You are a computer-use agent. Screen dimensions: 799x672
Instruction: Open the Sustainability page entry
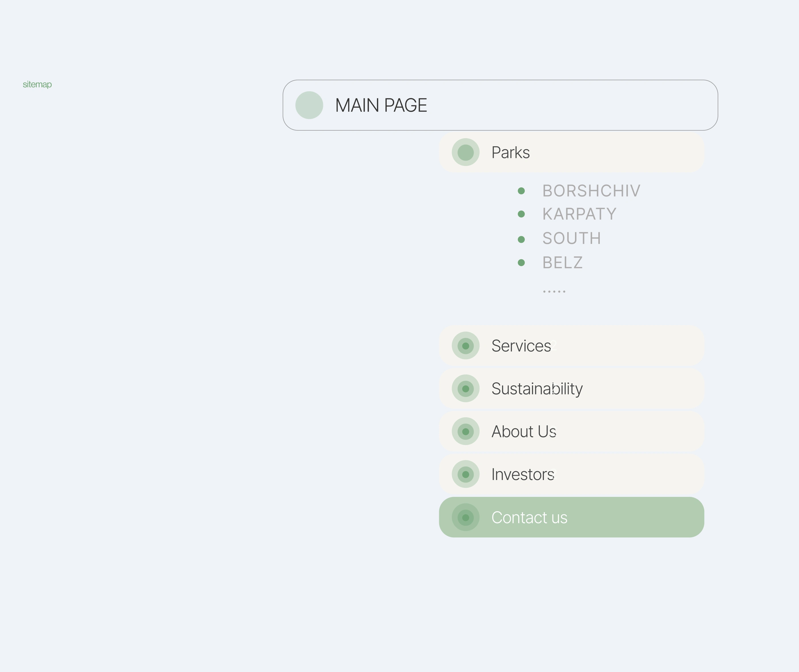572,388
